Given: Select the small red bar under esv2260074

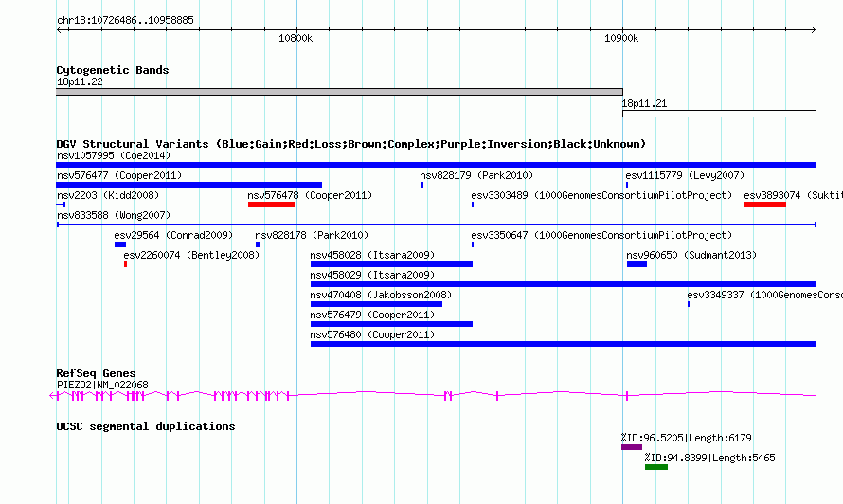Looking at the screenshot, I should (x=125, y=264).
